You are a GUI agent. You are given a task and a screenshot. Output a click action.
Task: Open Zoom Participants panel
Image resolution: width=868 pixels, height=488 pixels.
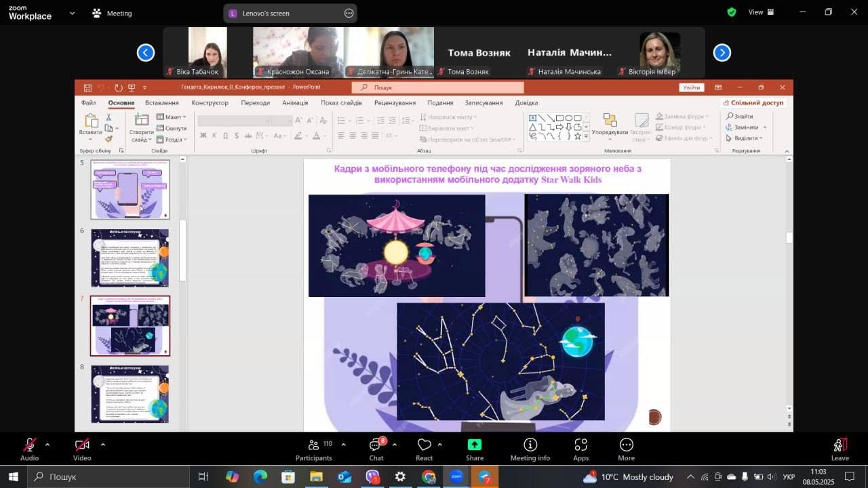click(x=314, y=449)
